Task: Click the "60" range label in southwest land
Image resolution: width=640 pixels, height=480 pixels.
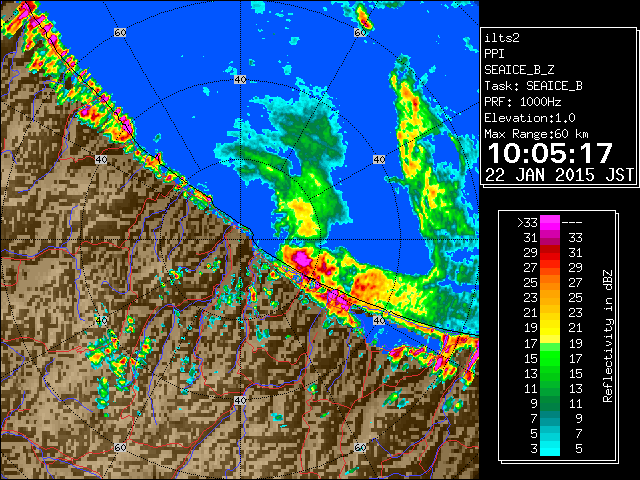Action: coord(120,447)
